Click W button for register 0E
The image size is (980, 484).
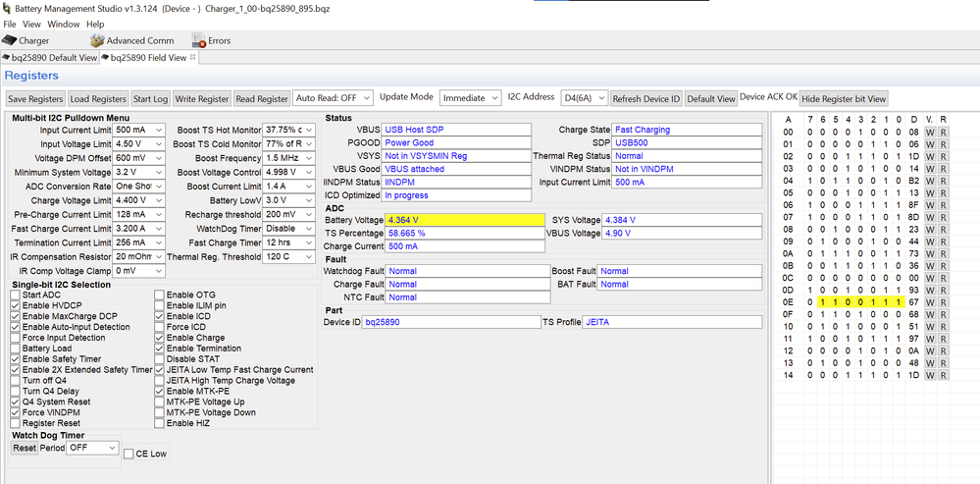click(930, 302)
